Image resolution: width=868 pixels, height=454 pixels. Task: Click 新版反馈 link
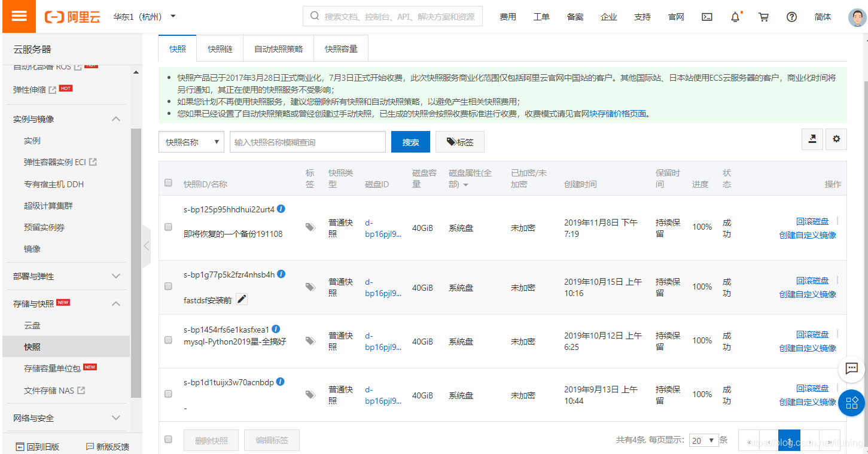pos(108,447)
